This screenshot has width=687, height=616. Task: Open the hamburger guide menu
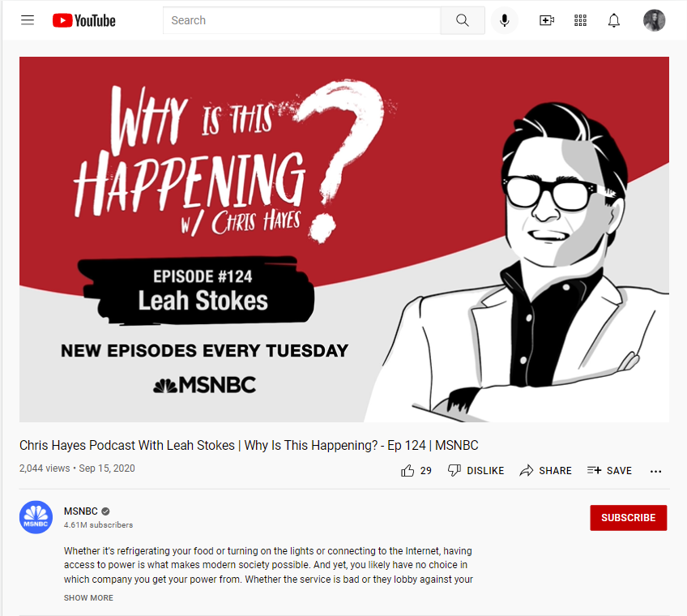pyautogui.click(x=28, y=20)
